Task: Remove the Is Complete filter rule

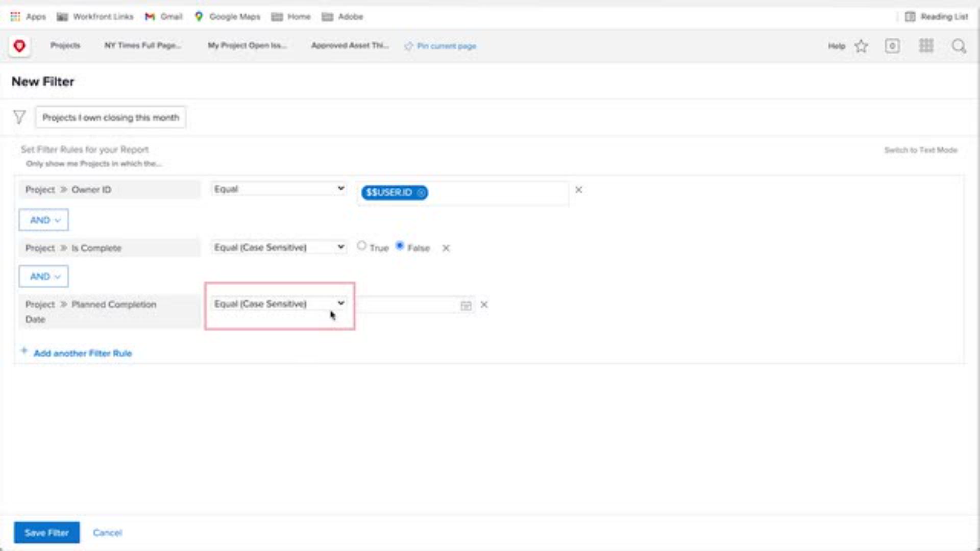Action: (x=446, y=248)
